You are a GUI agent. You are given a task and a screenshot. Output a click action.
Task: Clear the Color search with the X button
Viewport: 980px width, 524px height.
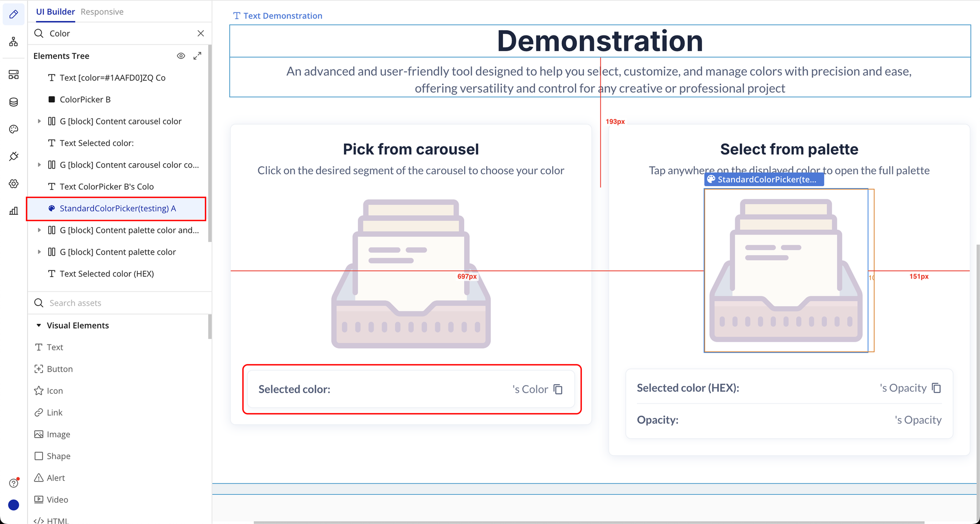pyautogui.click(x=200, y=33)
